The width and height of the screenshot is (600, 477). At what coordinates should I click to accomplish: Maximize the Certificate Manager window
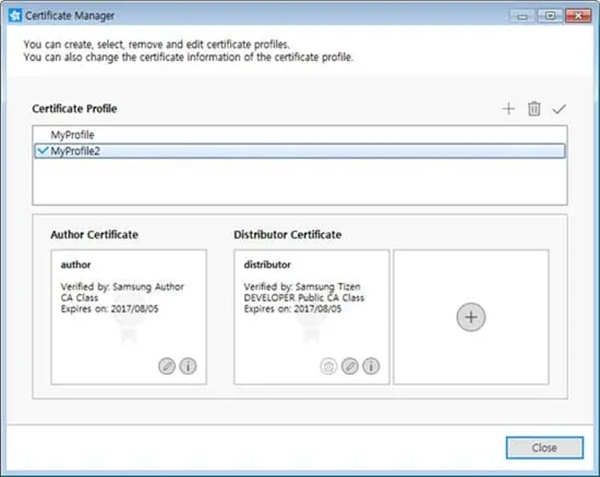pos(549,14)
